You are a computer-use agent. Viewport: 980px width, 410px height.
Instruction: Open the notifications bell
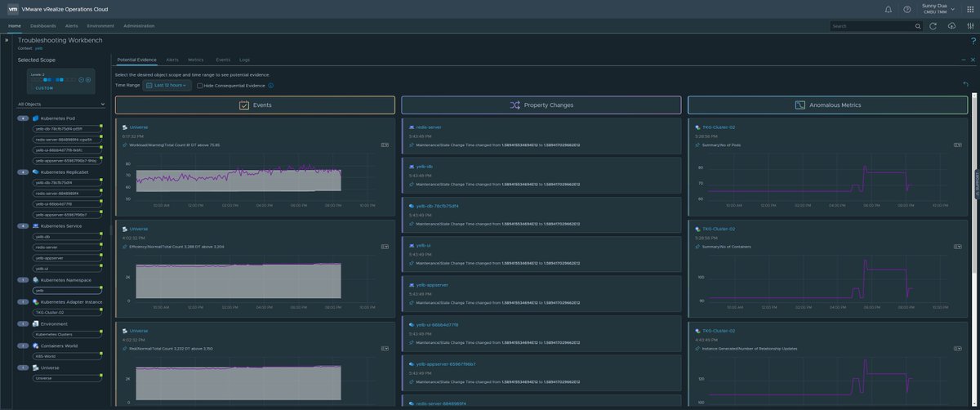[889, 9]
